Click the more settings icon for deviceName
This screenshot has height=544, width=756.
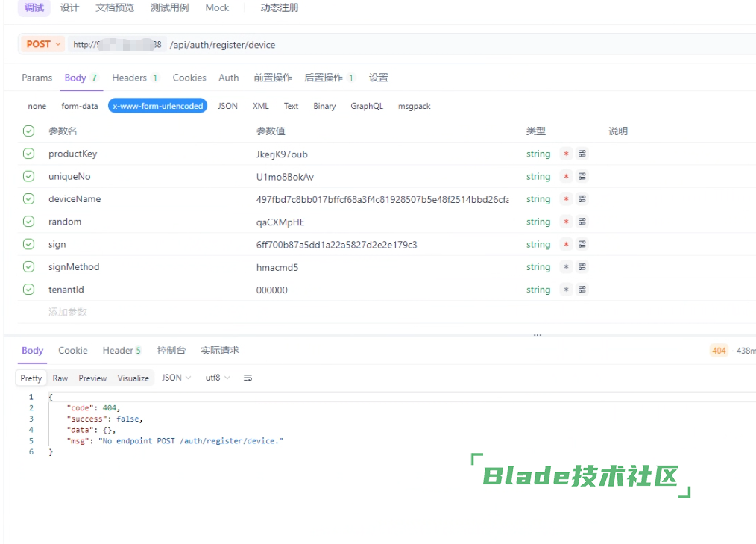point(582,199)
